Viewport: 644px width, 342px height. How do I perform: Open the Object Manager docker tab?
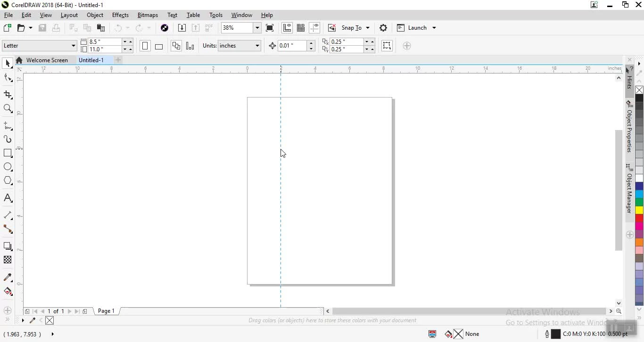[x=629, y=189]
